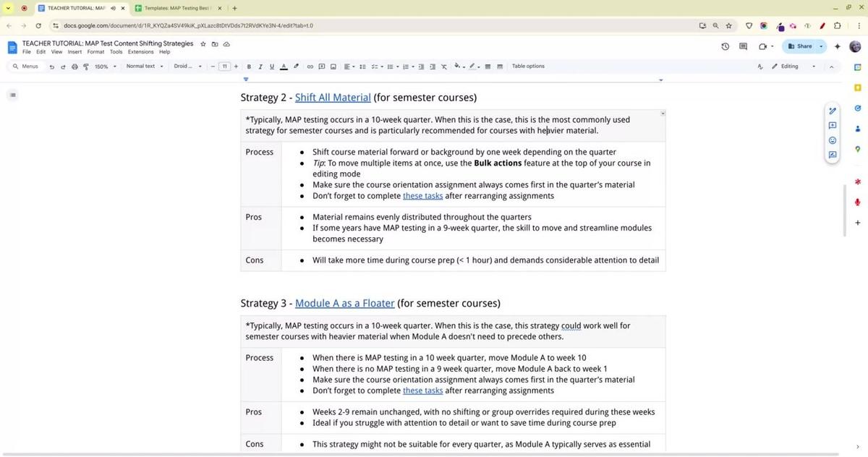The image size is (868, 457).
Task: Open the zoom level dropdown showing 150%
Action: click(104, 67)
